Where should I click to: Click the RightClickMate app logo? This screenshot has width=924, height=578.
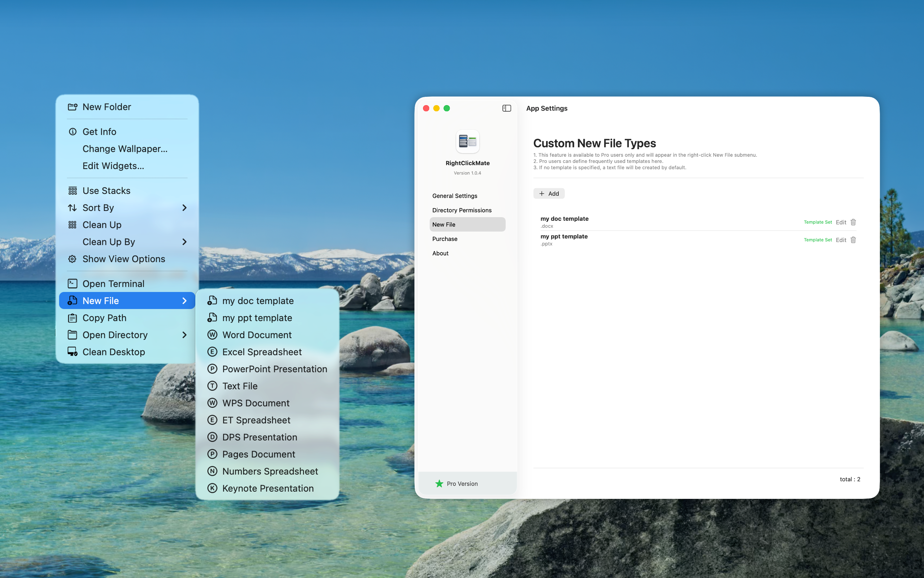[x=468, y=142]
